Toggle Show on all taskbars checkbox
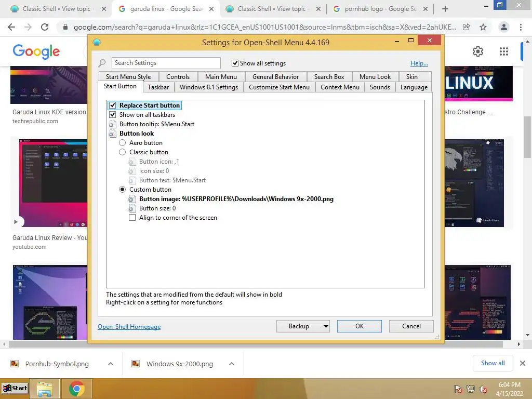532x399 pixels. click(x=112, y=115)
